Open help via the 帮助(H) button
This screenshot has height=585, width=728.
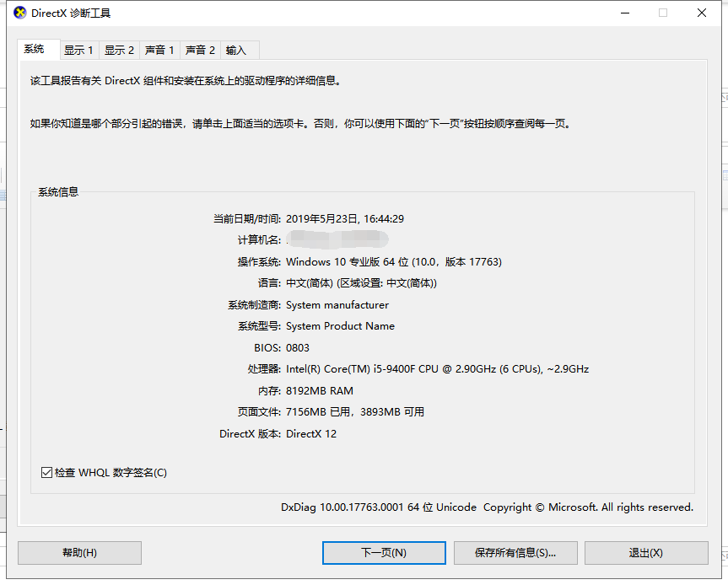[78, 553]
